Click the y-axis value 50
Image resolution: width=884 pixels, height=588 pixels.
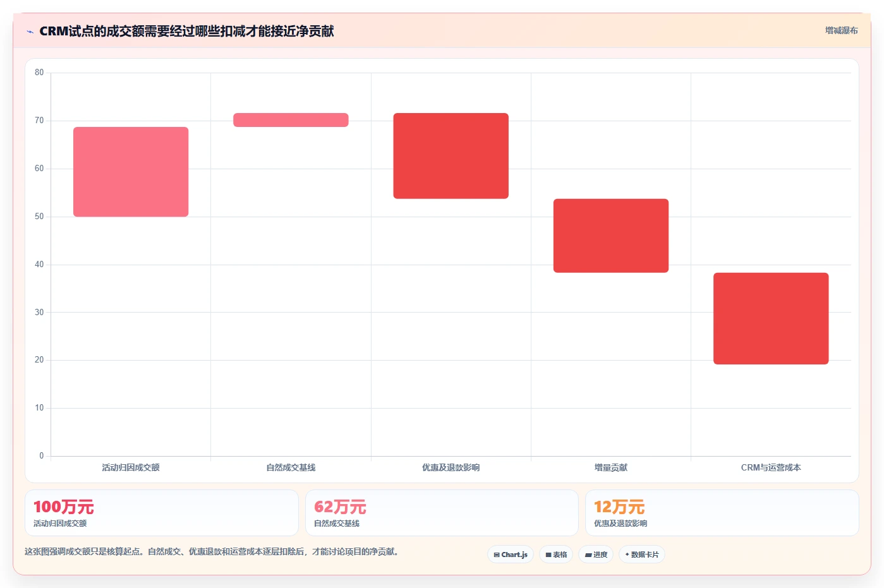pyautogui.click(x=39, y=217)
